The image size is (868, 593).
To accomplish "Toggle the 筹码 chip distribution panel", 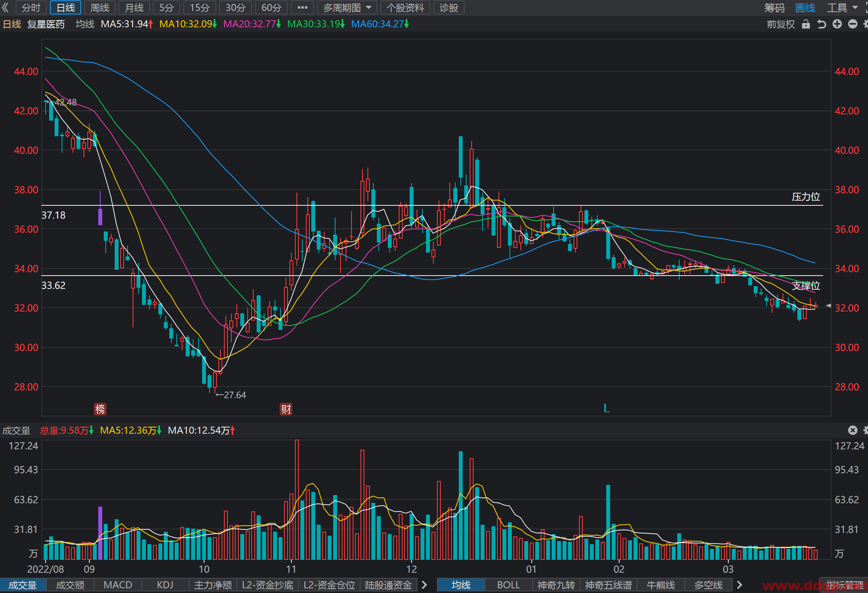I will 774,8.
